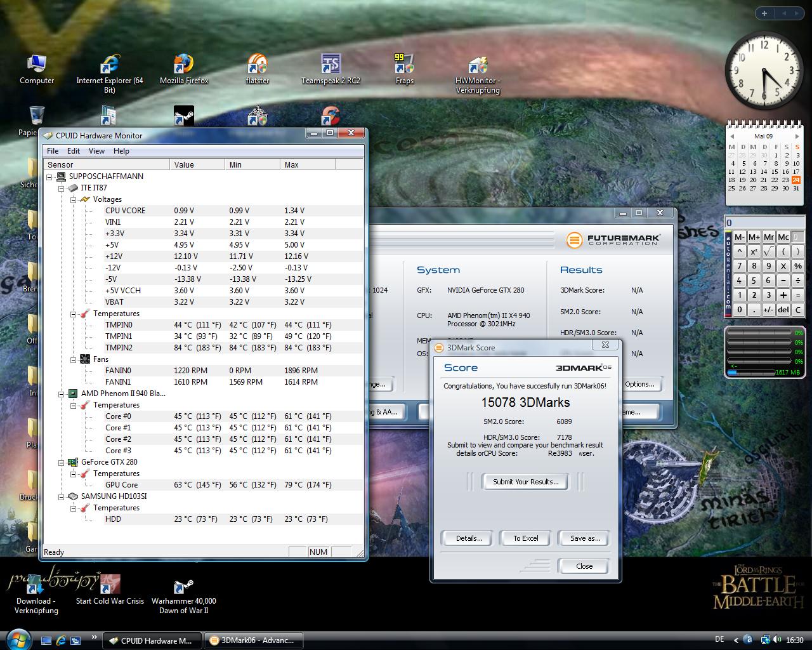
Task: Open HWMonitor - Verknüpfung shortcut
Action: [478, 74]
